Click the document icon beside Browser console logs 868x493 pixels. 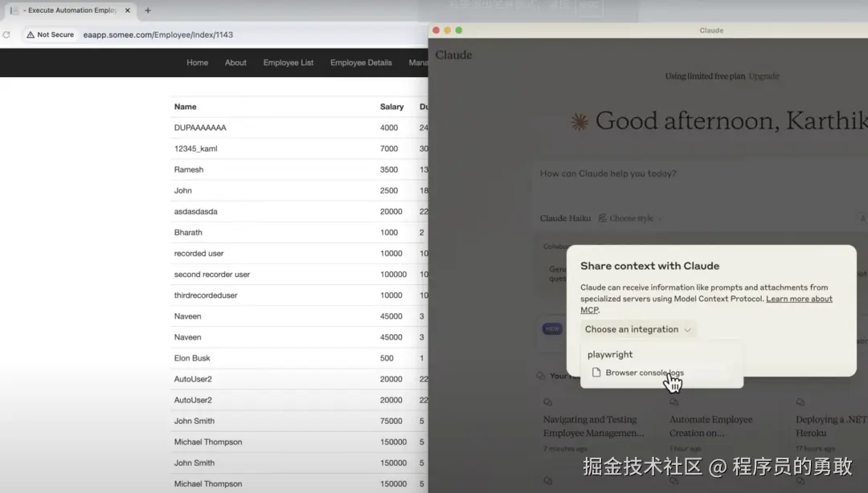click(596, 373)
